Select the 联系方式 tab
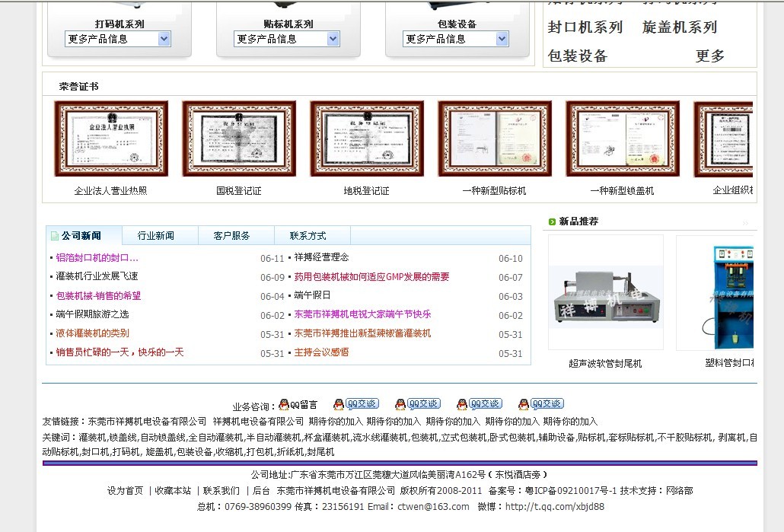Image resolution: width=784 pixels, height=532 pixels. (x=308, y=236)
